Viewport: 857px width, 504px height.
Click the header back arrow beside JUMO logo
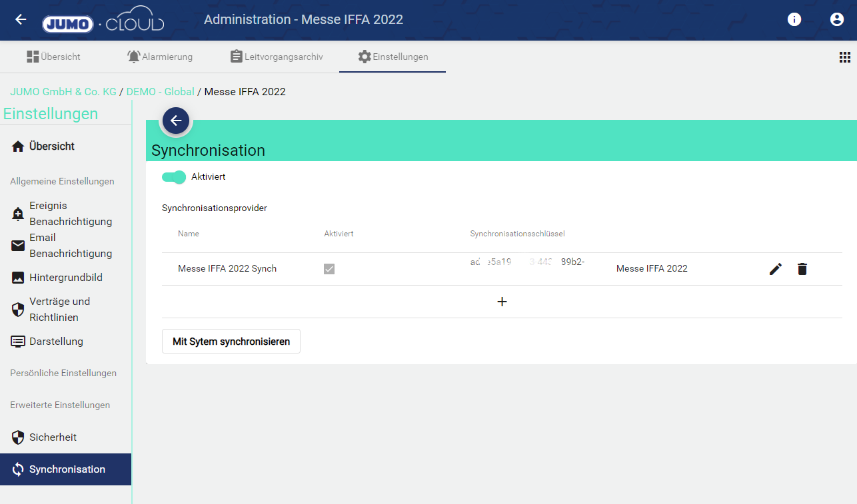(21, 19)
